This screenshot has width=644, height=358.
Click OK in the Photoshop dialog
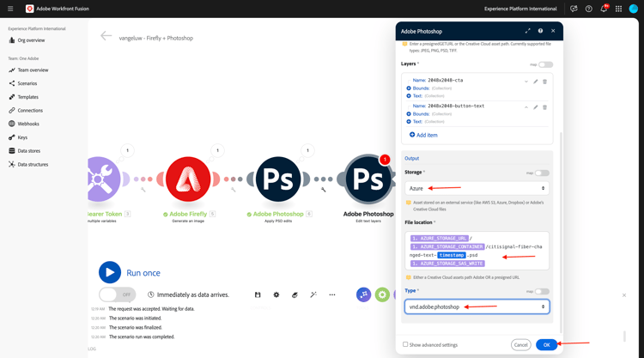click(x=546, y=345)
